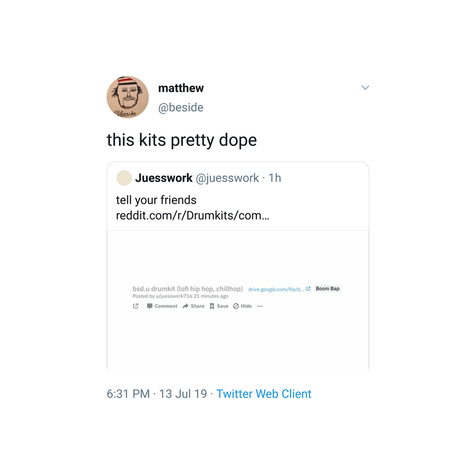Open the tweet options chevron menu
Image resolution: width=476 pixels, height=476 pixels.
tap(365, 88)
